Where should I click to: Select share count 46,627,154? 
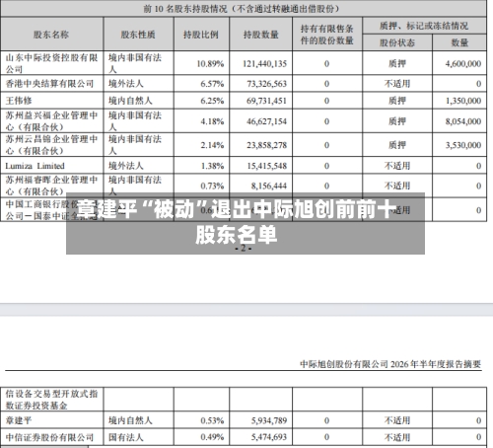(x=267, y=121)
